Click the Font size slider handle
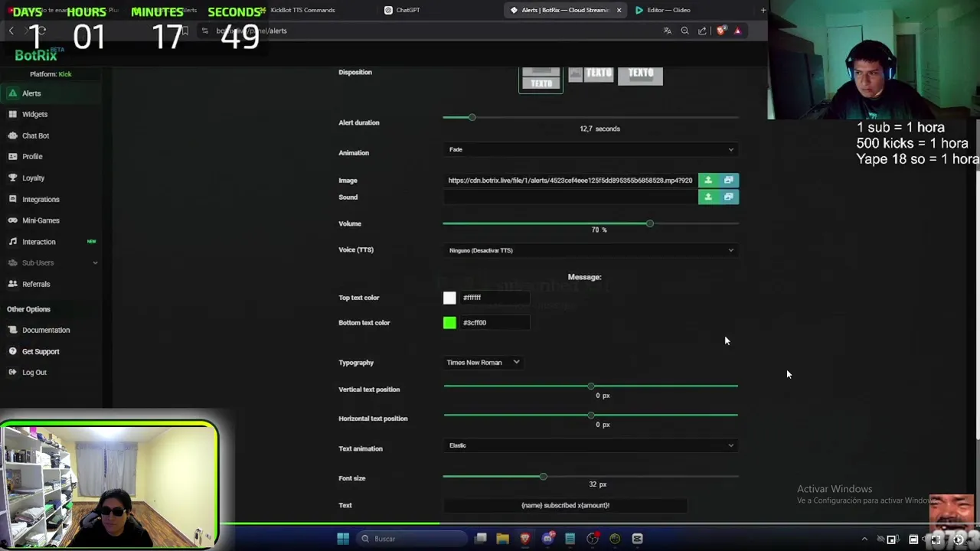The height and width of the screenshot is (551, 980). tap(543, 477)
